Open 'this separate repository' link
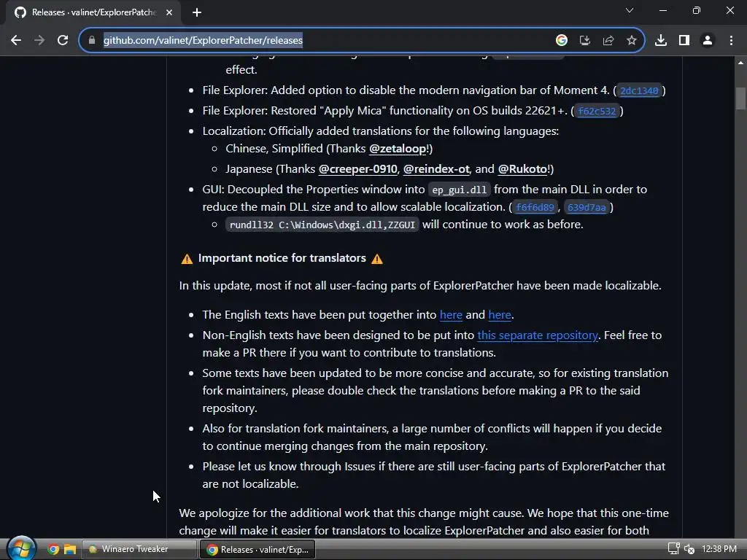The width and height of the screenshot is (747, 560). (x=538, y=335)
